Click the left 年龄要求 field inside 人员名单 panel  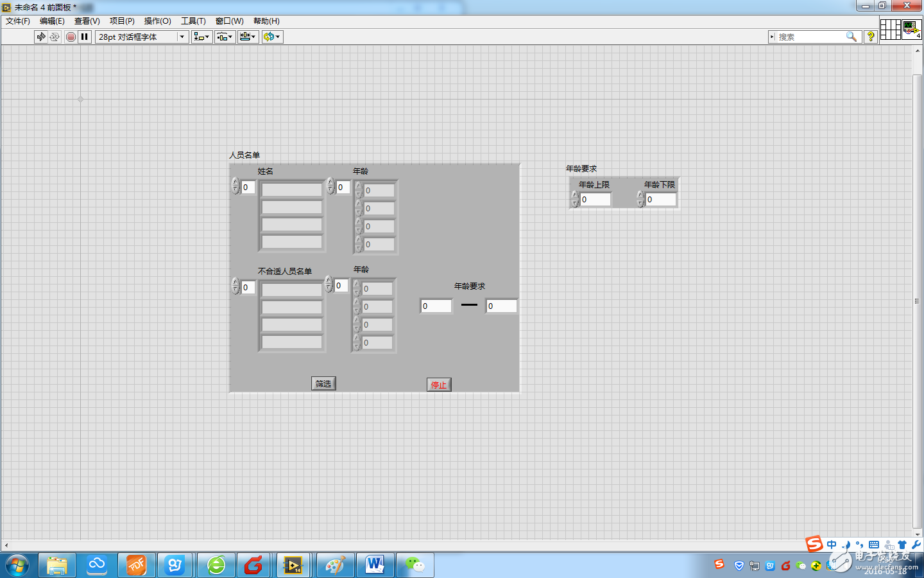[436, 306]
